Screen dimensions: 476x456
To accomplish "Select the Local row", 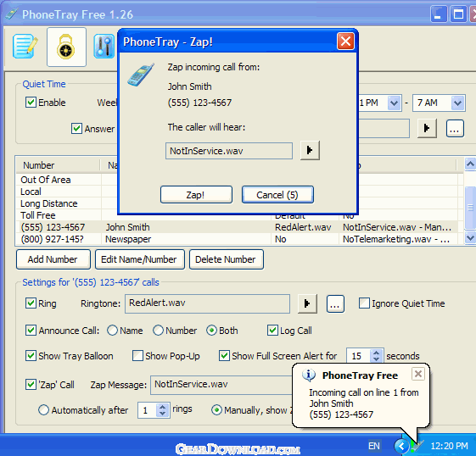I will click(237, 192).
